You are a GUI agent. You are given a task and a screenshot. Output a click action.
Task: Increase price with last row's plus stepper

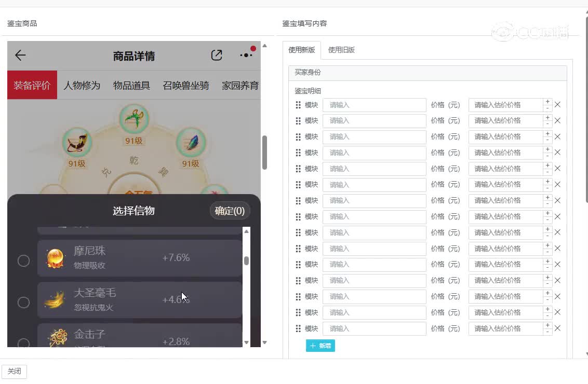point(547,325)
